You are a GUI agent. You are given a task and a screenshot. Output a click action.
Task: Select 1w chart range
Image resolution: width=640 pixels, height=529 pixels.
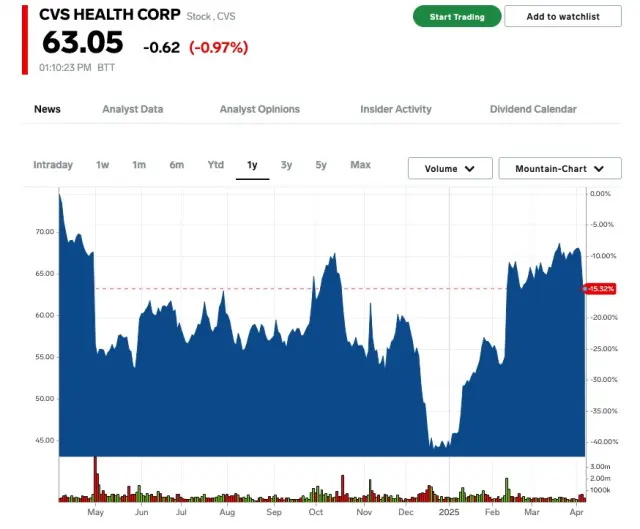(102, 165)
